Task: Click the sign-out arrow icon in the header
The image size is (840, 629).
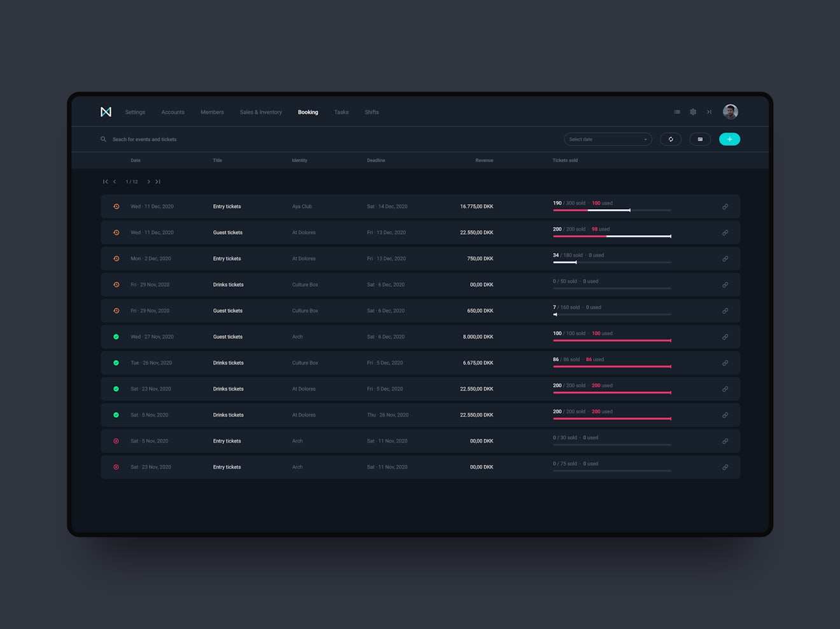Action: (x=709, y=111)
